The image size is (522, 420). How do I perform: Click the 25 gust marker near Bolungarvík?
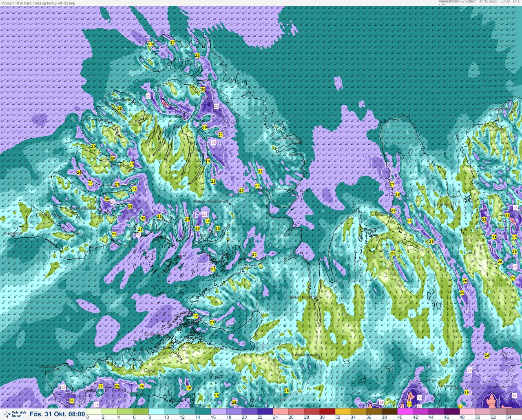(120, 108)
